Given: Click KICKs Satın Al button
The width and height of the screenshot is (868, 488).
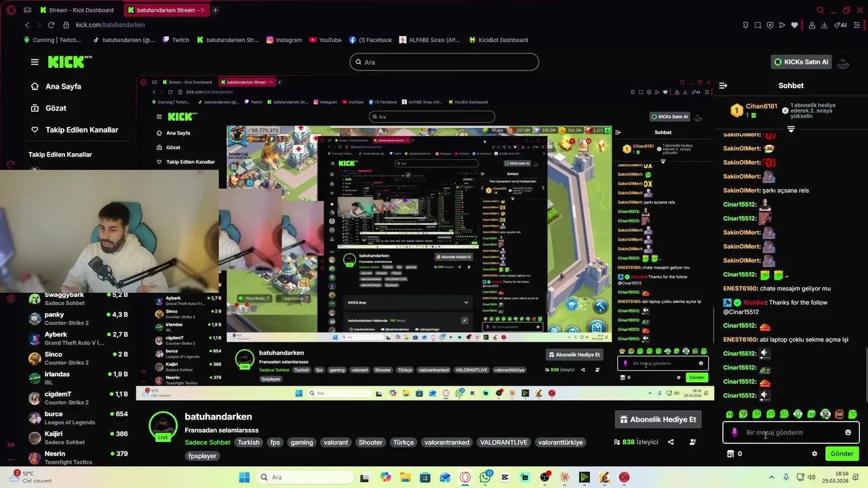Looking at the screenshot, I should 801,62.
